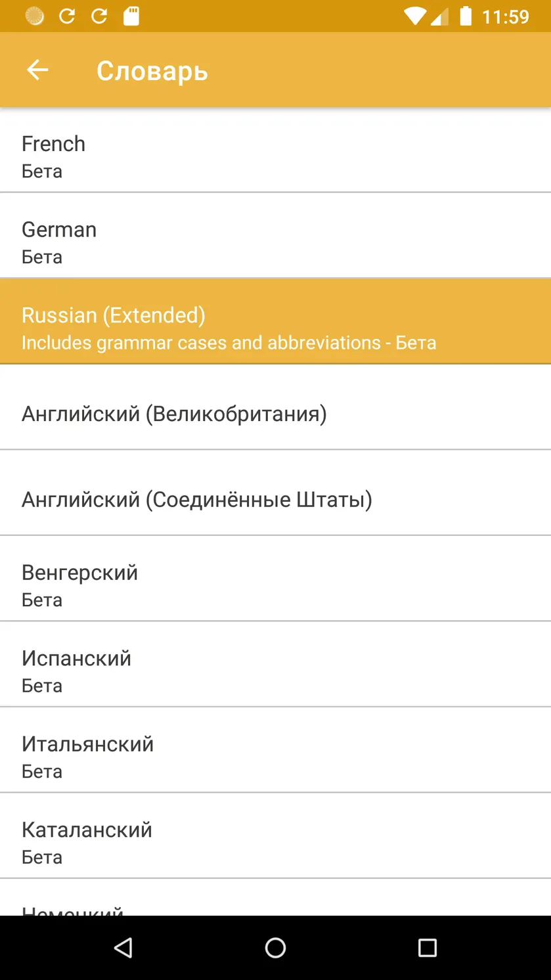The width and height of the screenshot is (551, 980).
Task: Choose the Испанский dictionary
Action: point(275,664)
